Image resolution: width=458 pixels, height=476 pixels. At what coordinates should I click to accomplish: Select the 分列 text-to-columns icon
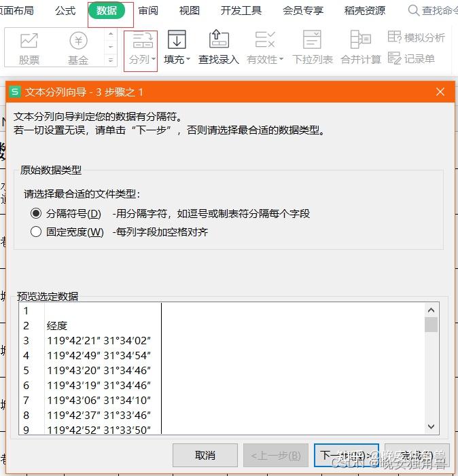[x=142, y=49]
